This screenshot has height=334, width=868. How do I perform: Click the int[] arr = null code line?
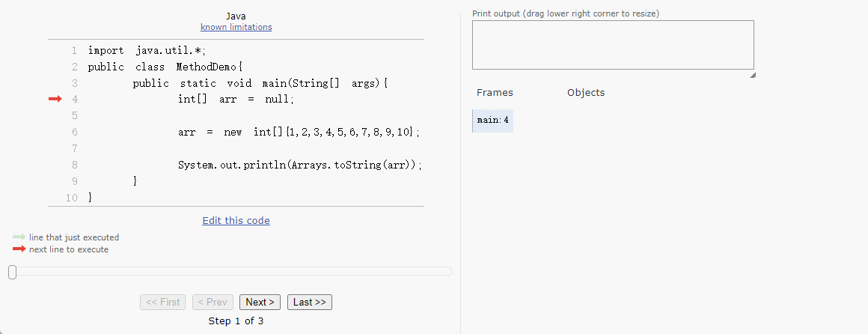tap(236, 99)
